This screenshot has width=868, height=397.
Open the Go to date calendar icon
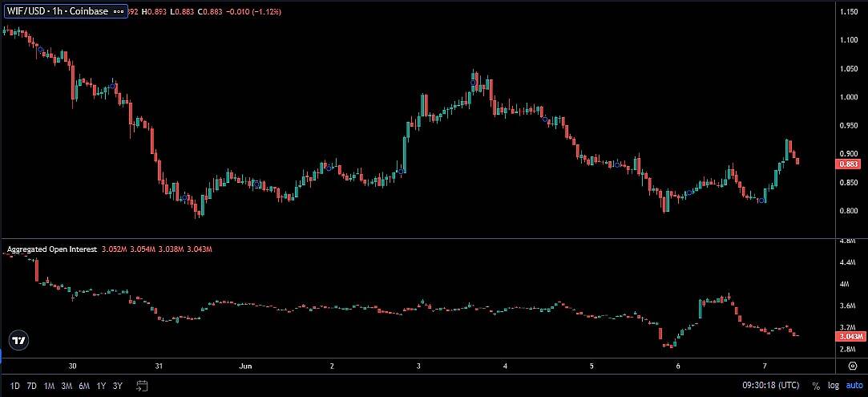coord(143,386)
